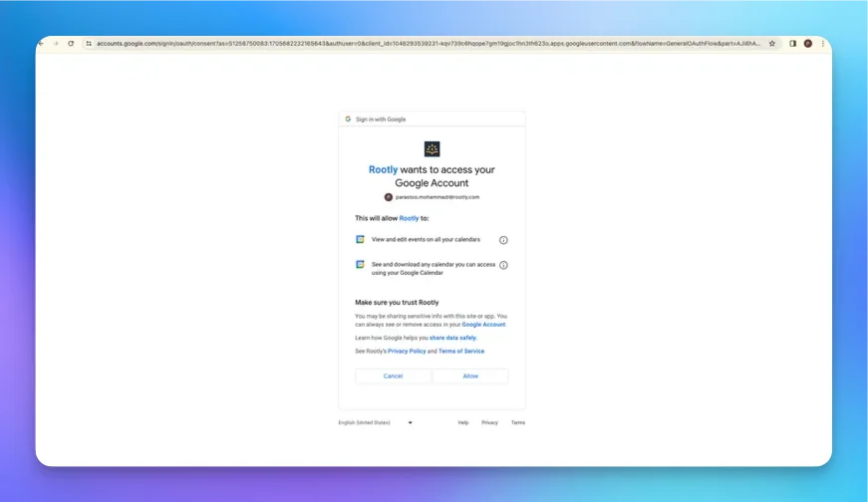Cancel the access request

(393, 376)
